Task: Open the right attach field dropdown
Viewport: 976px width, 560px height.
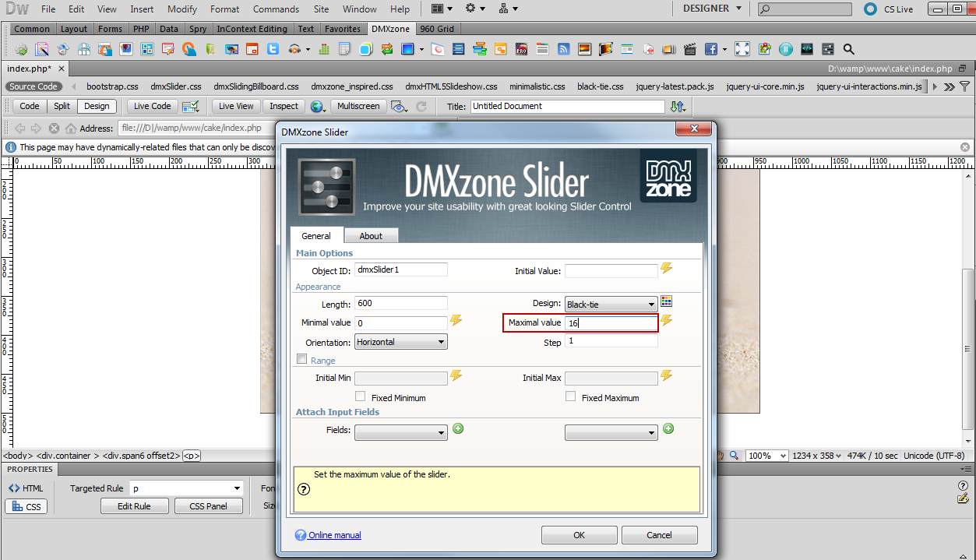Action: [611, 431]
